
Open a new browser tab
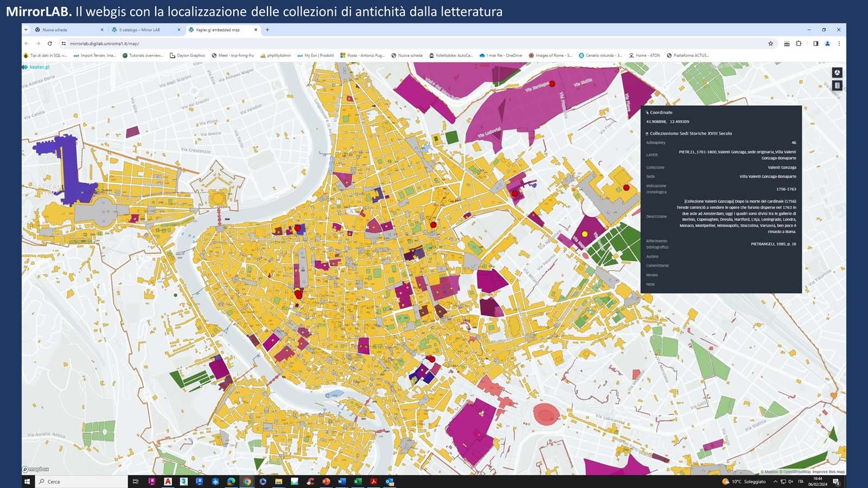267,30
